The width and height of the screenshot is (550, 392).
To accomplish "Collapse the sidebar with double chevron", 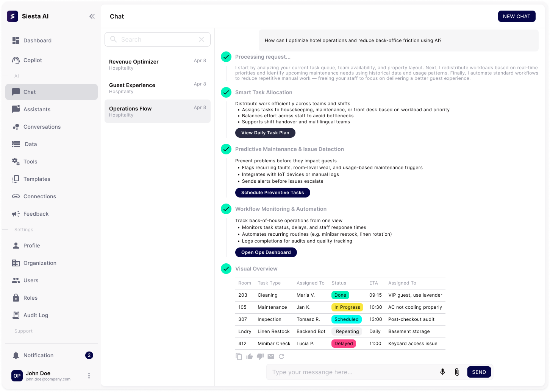I will [92, 16].
